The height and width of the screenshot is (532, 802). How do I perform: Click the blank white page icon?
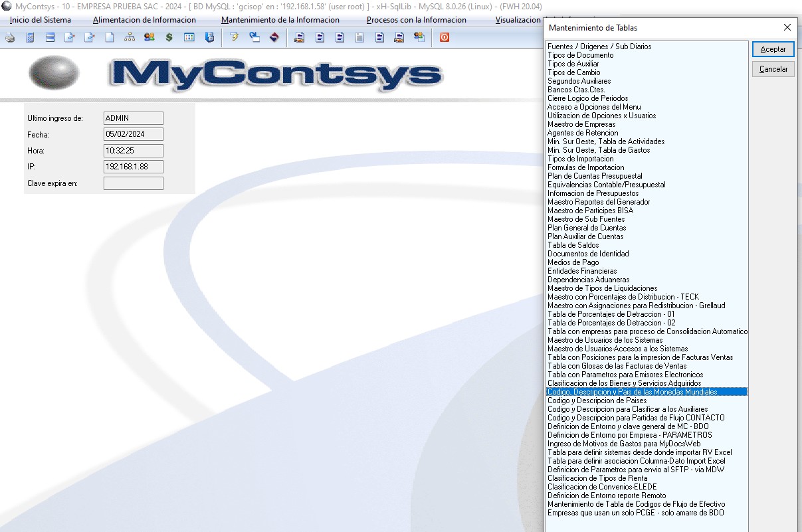click(110, 38)
